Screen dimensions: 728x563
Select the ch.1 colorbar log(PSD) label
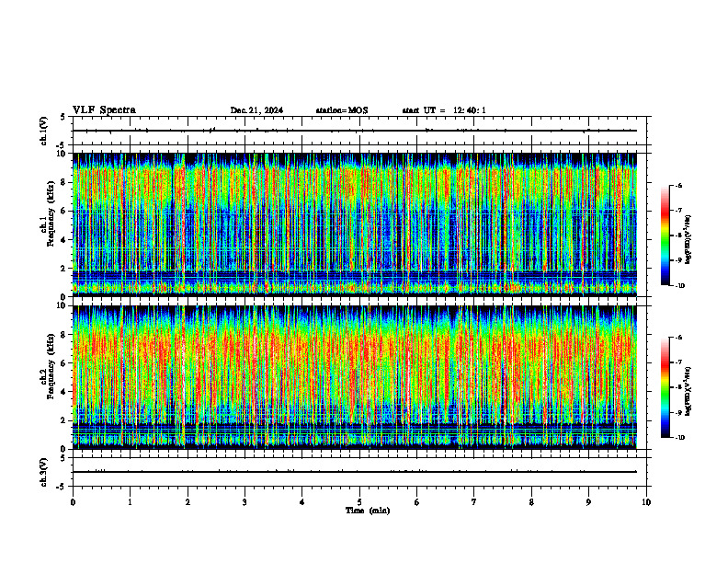tap(688, 240)
